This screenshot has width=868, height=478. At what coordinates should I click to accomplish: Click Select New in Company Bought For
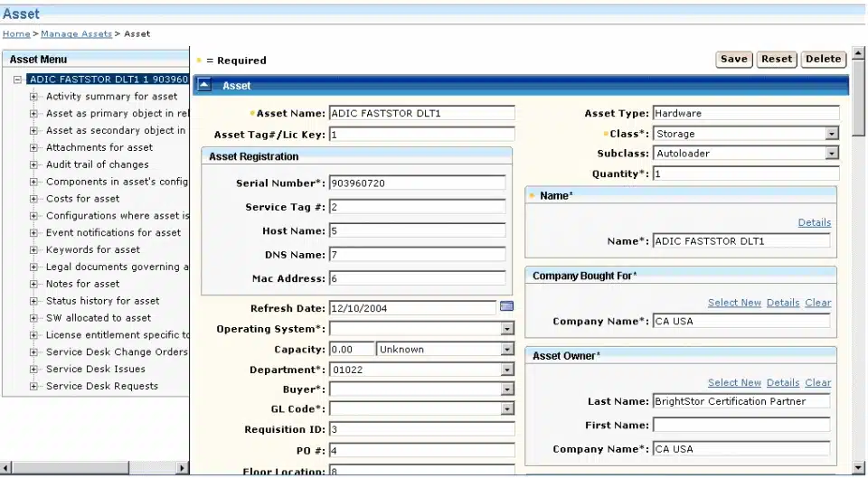click(734, 303)
